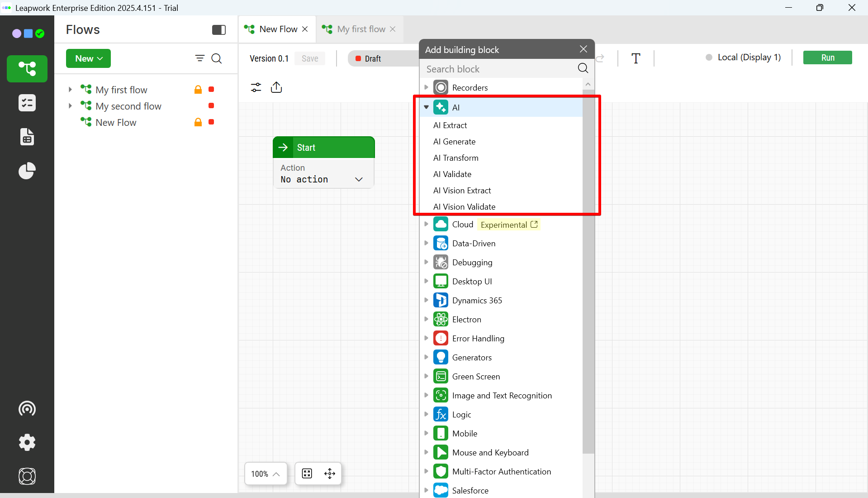
Task: Add a text annotation with T tool
Action: (x=636, y=58)
